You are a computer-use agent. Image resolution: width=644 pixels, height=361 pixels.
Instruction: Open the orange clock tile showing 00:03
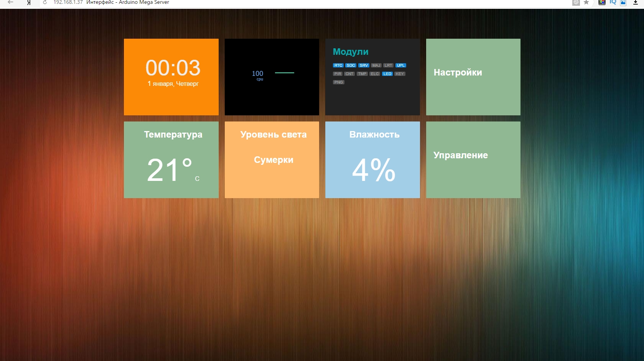point(171,77)
